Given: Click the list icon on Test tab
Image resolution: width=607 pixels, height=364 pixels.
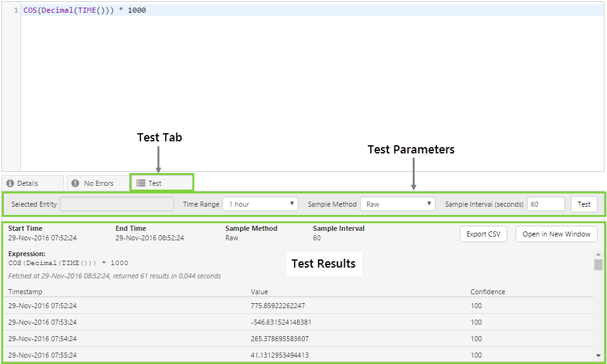Looking at the screenshot, I should (141, 183).
